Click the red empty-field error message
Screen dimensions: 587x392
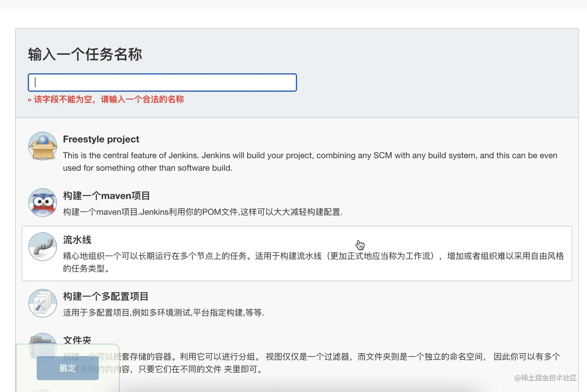coord(106,100)
